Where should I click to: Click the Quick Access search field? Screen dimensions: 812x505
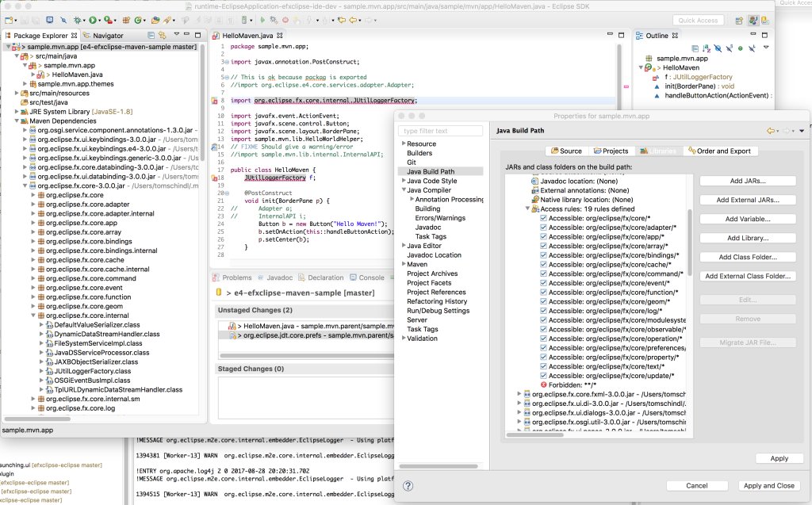pos(698,20)
